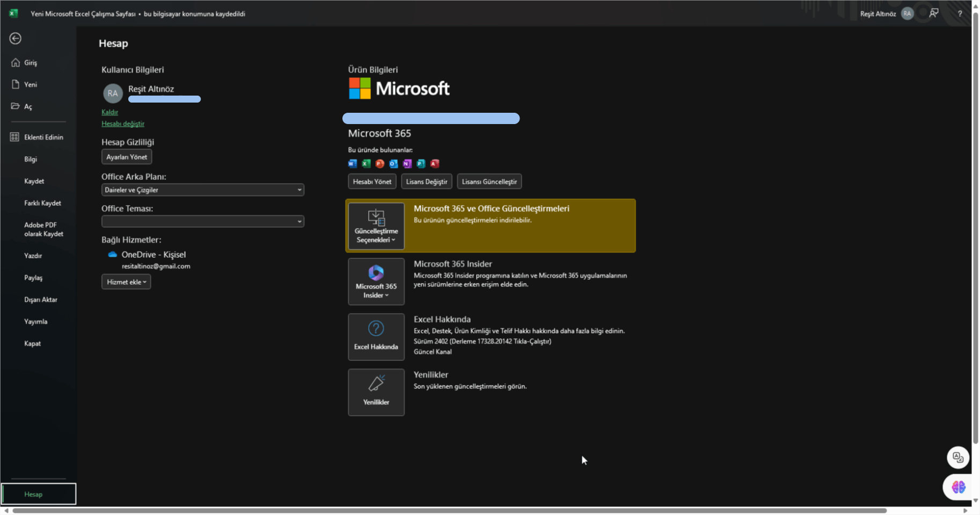Open Paylaş in the sidebar
980x515 pixels.
[33, 278]
